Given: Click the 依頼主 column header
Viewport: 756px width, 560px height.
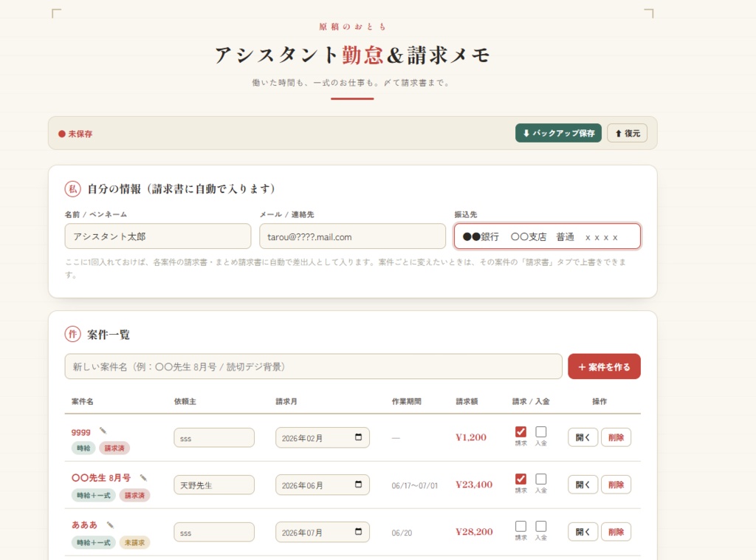Looking at the screenshot, I should pos(185,401).
